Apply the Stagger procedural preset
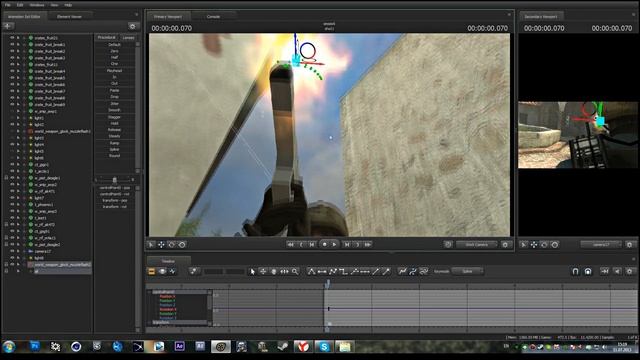The image size is (640, 360). [x=115, y=117]
